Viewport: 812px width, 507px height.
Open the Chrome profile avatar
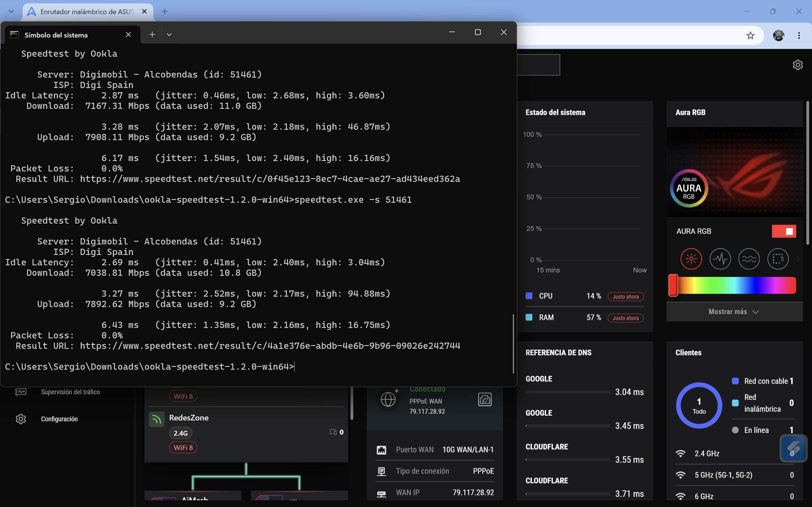coord(778,35)
